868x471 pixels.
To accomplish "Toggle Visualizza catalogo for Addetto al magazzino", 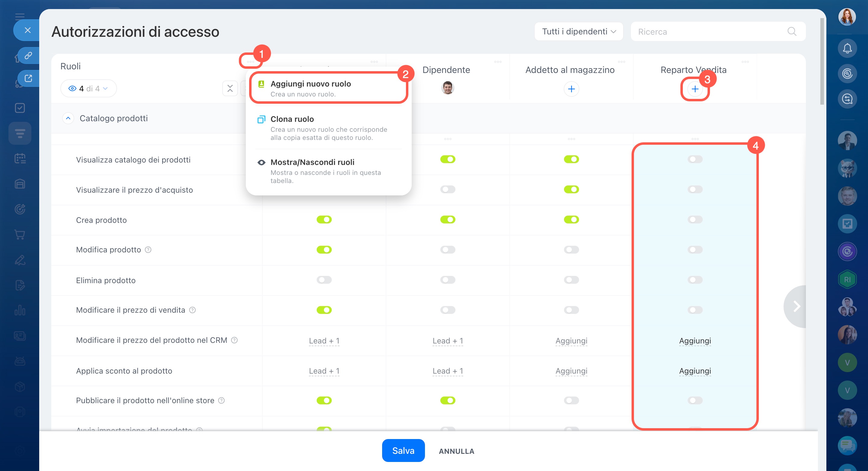I will coord(571,159).
